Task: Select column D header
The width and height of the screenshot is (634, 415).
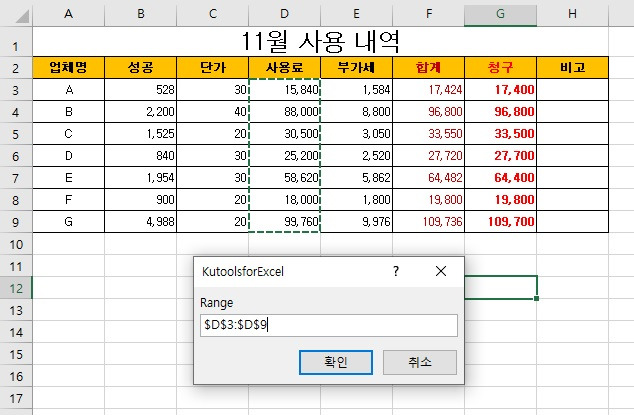Action: [x=285, y=14]
